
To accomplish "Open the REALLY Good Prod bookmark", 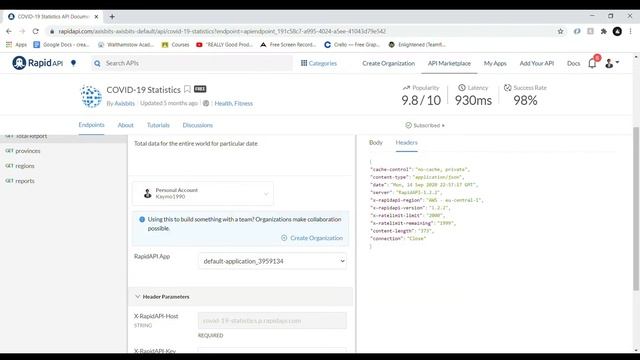I will [224, 44].
